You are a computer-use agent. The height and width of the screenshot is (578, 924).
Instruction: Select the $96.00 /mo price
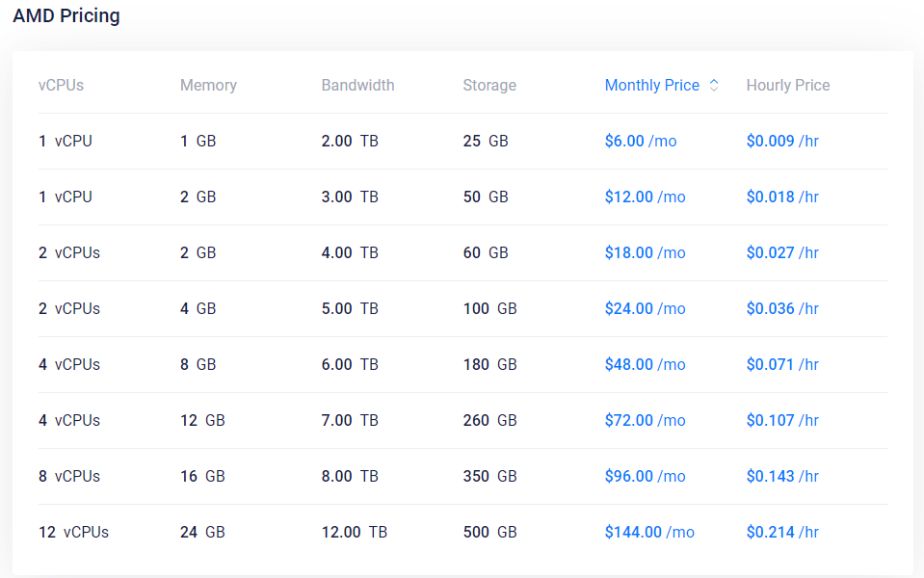coord(646,476)
